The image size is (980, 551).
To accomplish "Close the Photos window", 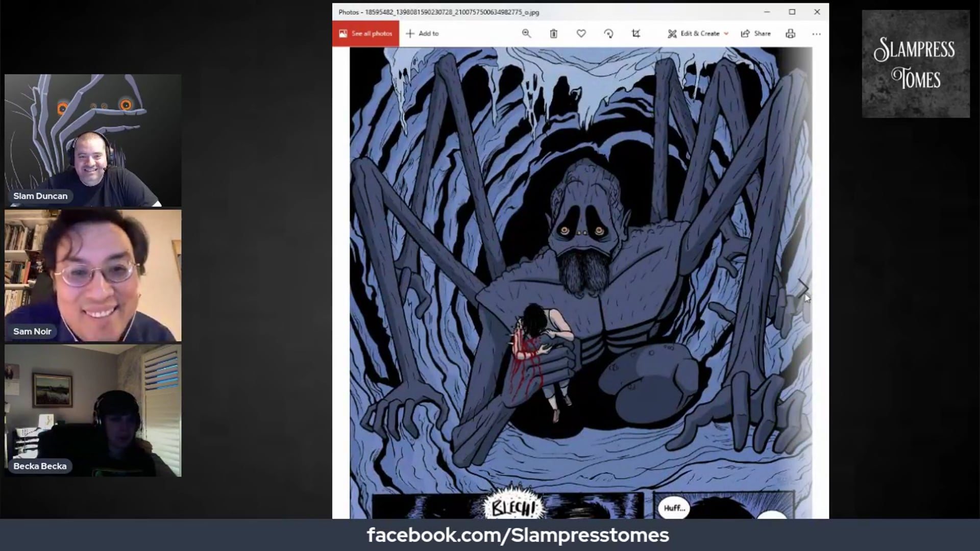I will click(817, 12).
